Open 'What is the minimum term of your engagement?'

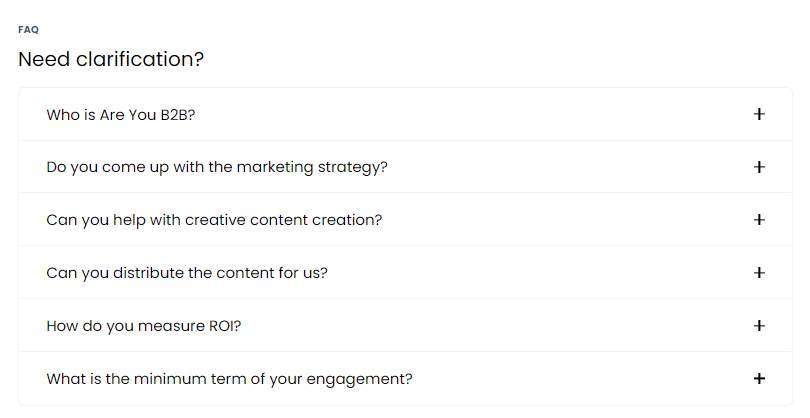tap(230, 379)
